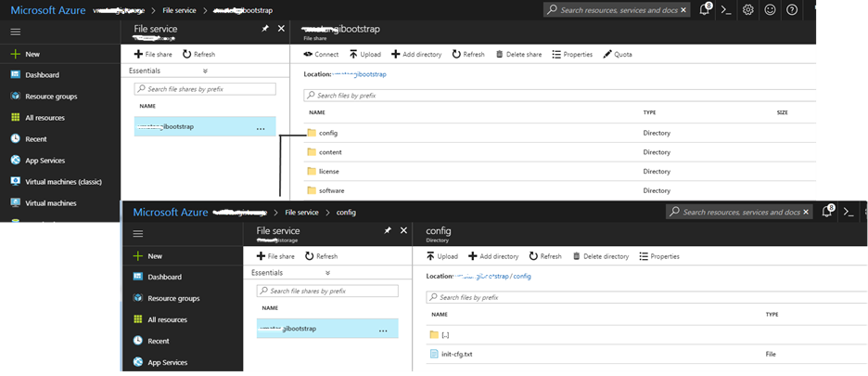Click the feedback smiley face icon
Viewport: 868px width, 376px height.
(772, 9)
